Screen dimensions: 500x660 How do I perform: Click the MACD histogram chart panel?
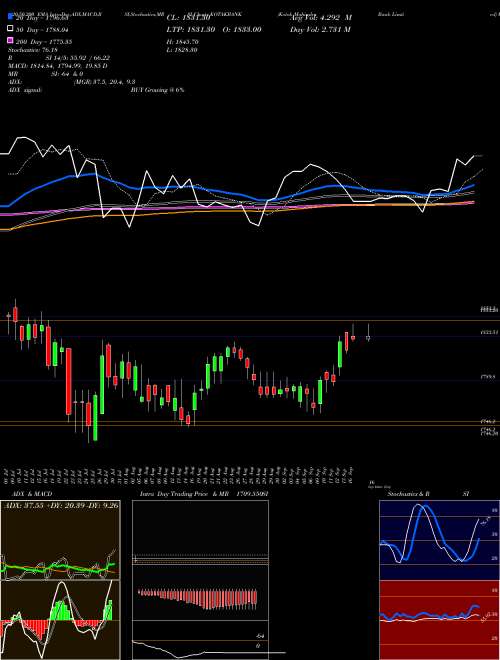pyautogui.click(x=60, y=620)
